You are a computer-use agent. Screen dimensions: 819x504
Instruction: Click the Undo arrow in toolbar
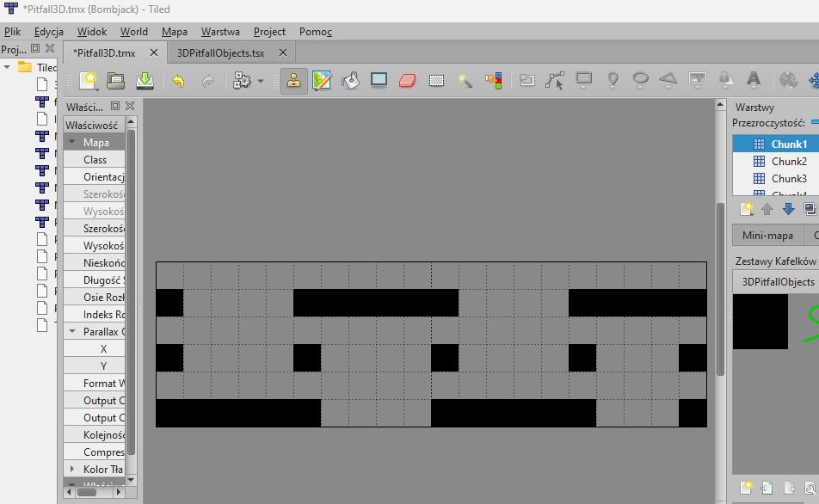click(178, 81)
